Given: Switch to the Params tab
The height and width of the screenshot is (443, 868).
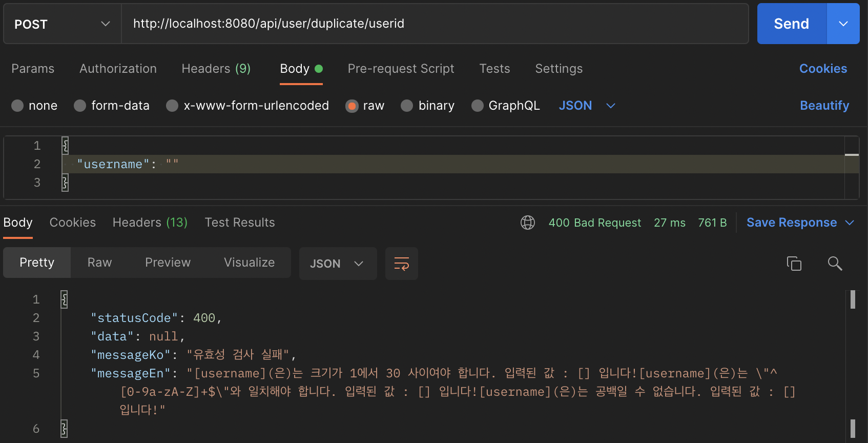Looking at the screenshot, I should tap(33, 69).
